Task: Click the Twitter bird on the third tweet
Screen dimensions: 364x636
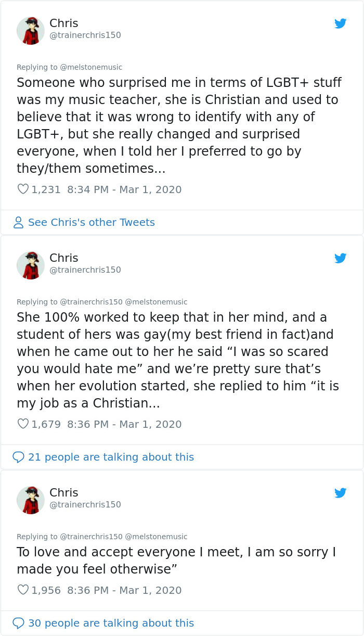Action: tap(341, 493)
